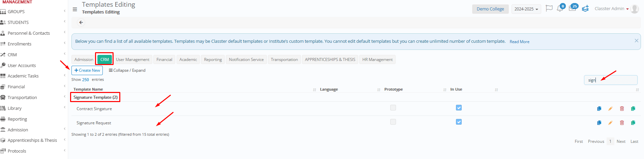
Task: Click the Create New button
Action: [87, 70]
